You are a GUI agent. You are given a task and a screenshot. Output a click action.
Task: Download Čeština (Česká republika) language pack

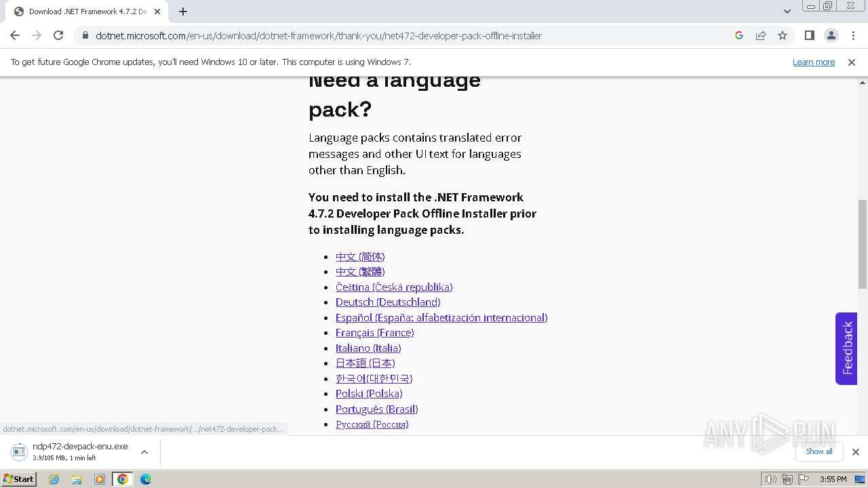(x=394, y=287)
